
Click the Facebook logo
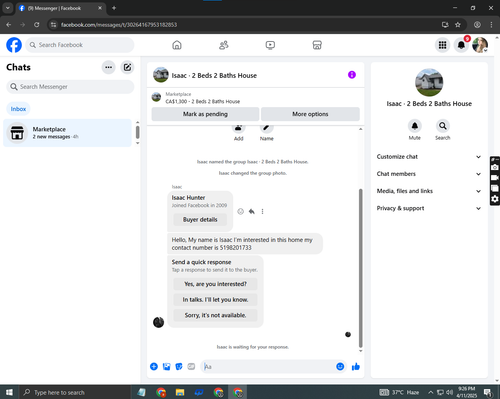pos(14,45)
